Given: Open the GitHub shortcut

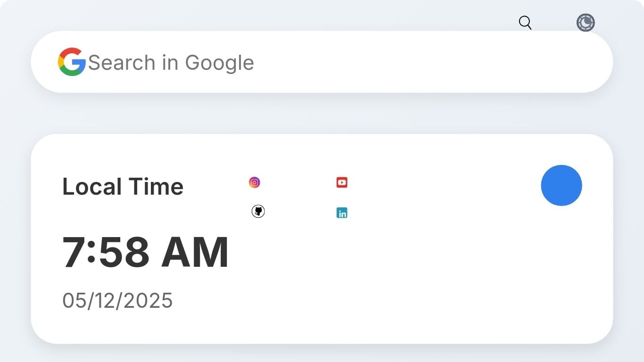Looking at the screenshot, I should [258, 212].
